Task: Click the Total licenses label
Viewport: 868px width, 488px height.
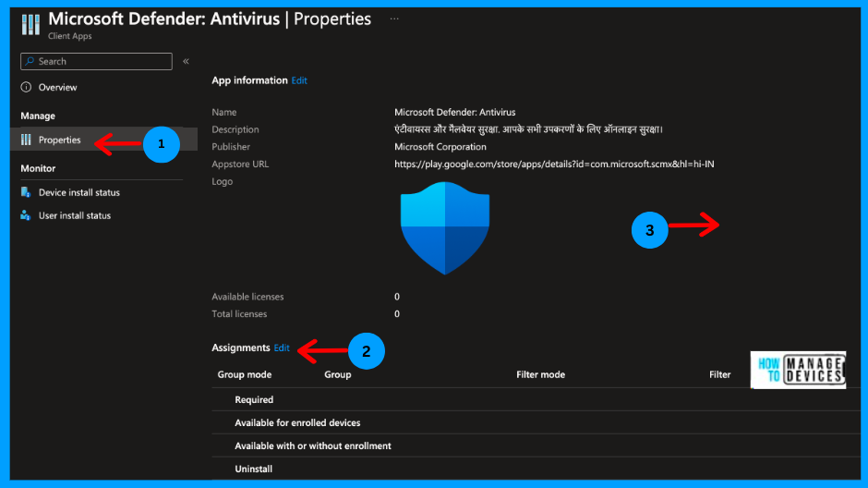Action: coord(239,314)
